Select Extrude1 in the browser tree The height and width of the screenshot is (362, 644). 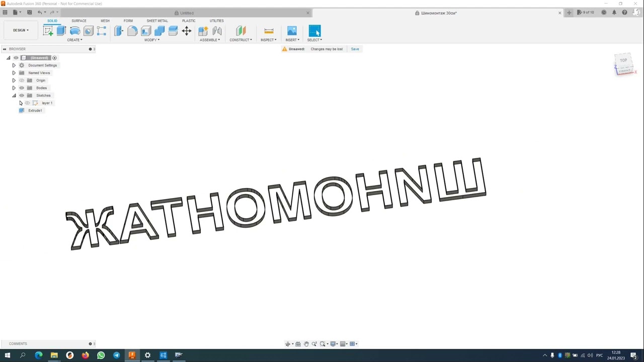click(35, 111)
